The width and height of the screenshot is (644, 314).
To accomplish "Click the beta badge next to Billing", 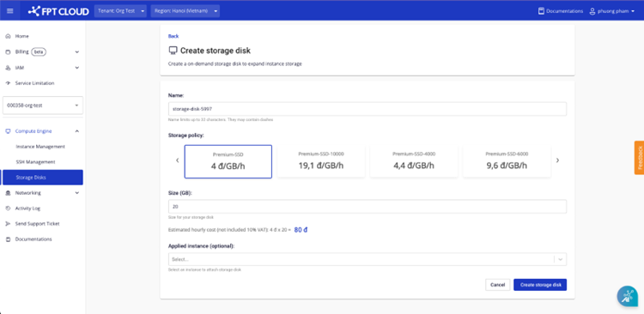I will point(38,52).
